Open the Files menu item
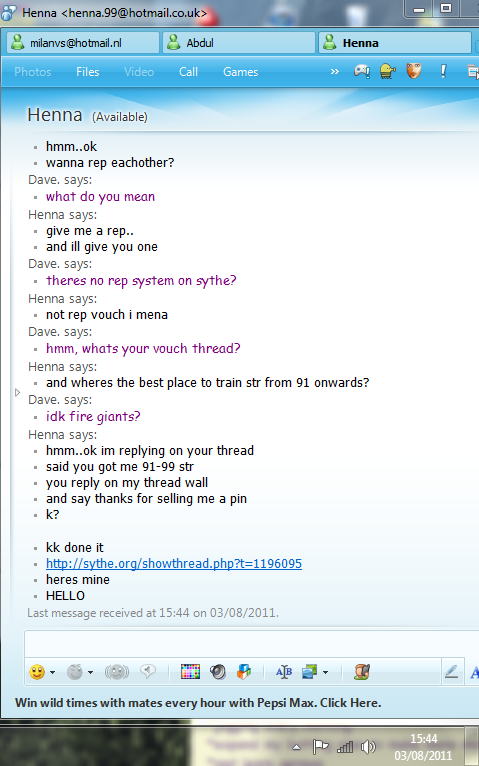 pos(87,72)
